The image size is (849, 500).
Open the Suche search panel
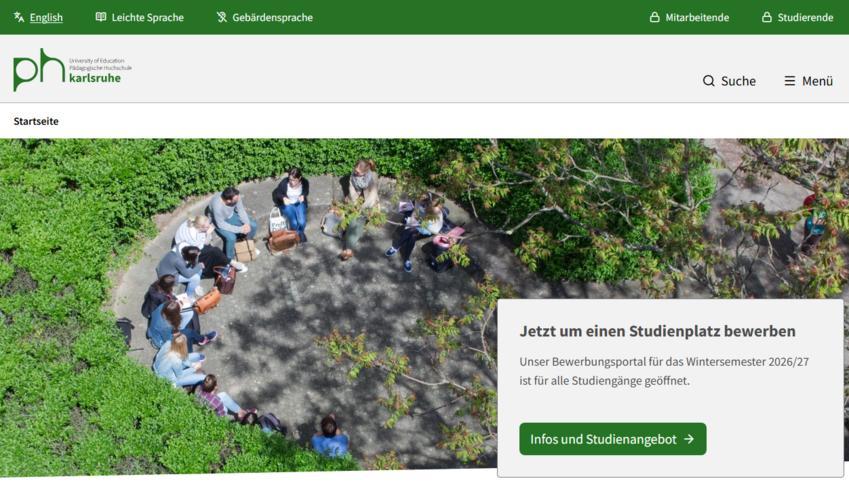[738, 81]
